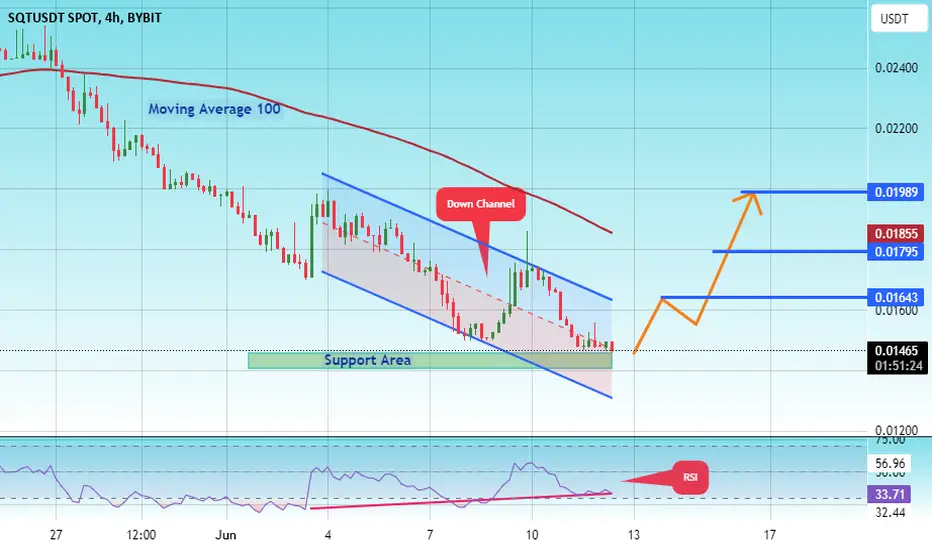Click the 12:00 label on time axis
The height and width of the screenshot is (550, 932).
141,535
